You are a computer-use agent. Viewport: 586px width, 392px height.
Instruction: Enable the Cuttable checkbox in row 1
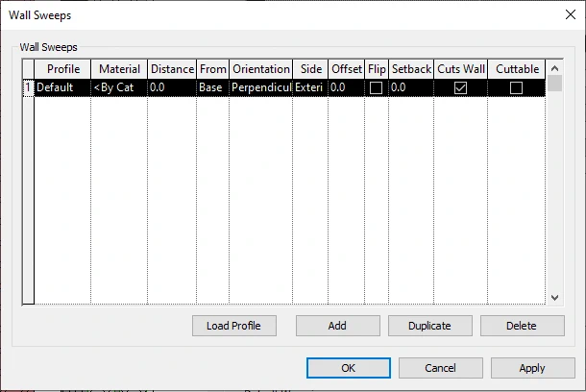tap(517, 87)
